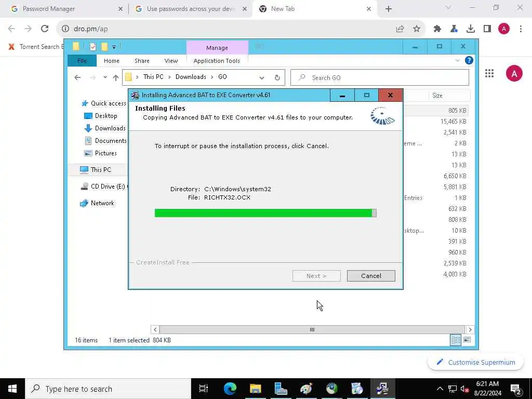Switch to details view in Explorer
This screenshot has height=399, width=532.
[456, 340]
